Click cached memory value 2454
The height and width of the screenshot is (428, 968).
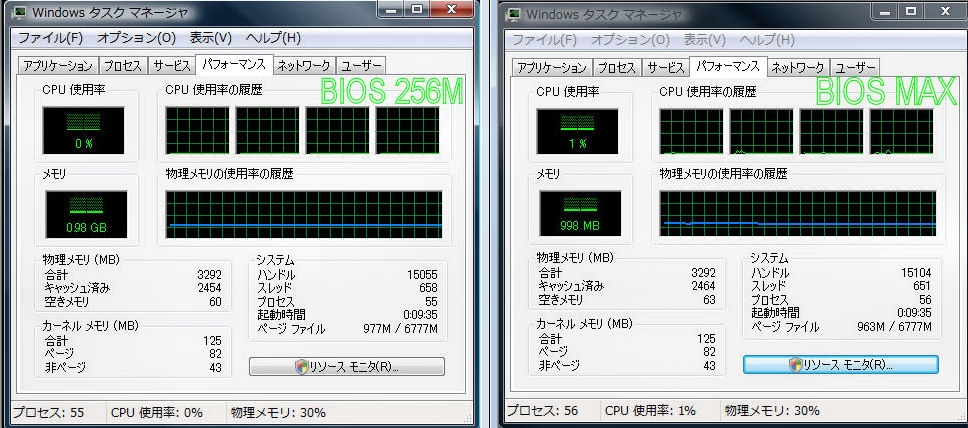(x=209, y=288)
